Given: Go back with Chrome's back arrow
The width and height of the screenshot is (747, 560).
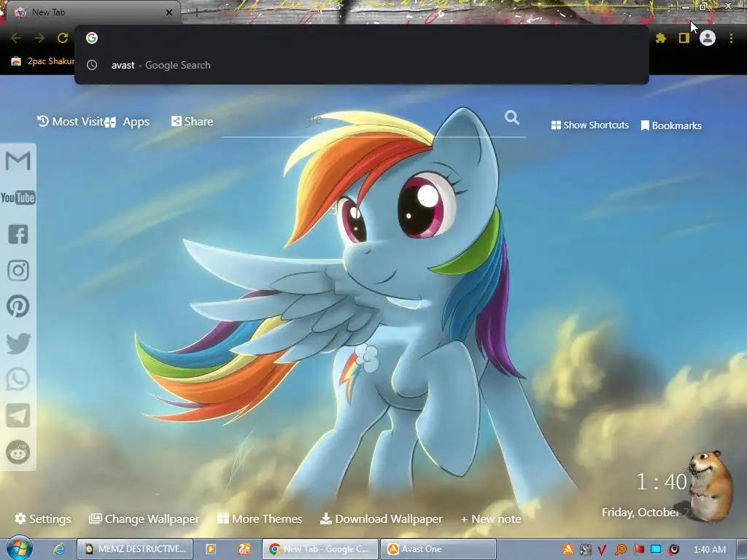Looking at the screenshot, I should tap(16, 38).
